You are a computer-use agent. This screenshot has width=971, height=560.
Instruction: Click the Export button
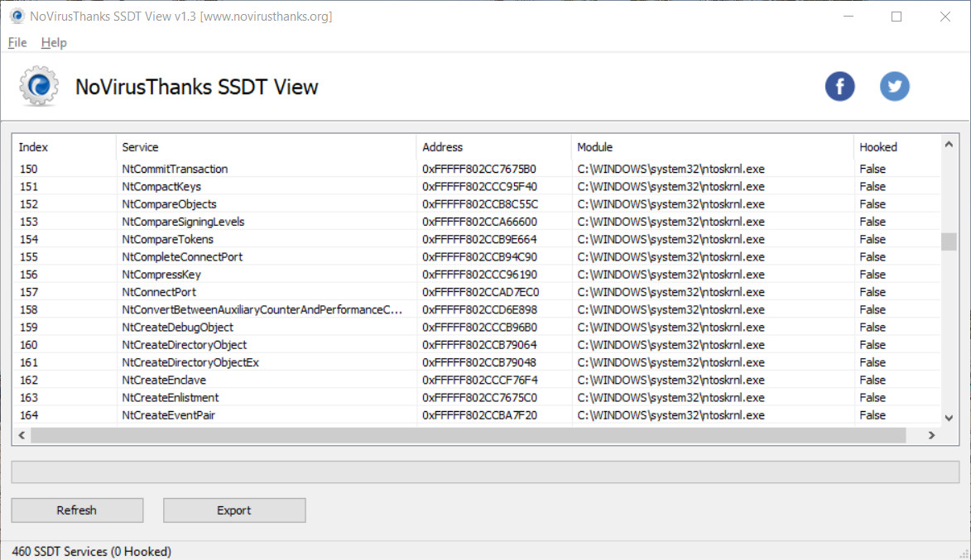tap(234, 510)
